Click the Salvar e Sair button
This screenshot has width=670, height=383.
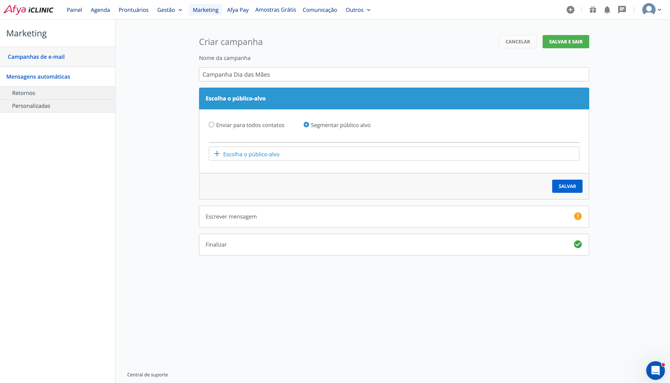[x=566, y=41]
